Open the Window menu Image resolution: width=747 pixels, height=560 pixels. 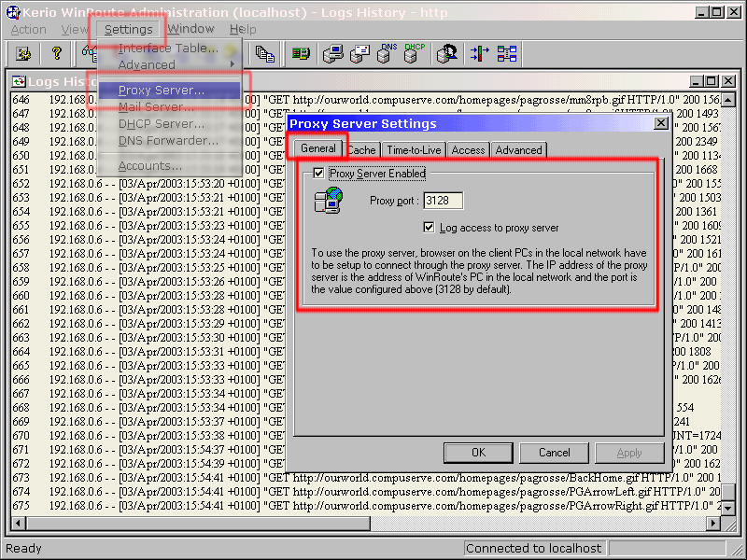pyautogui.click(x=191, y=29)
